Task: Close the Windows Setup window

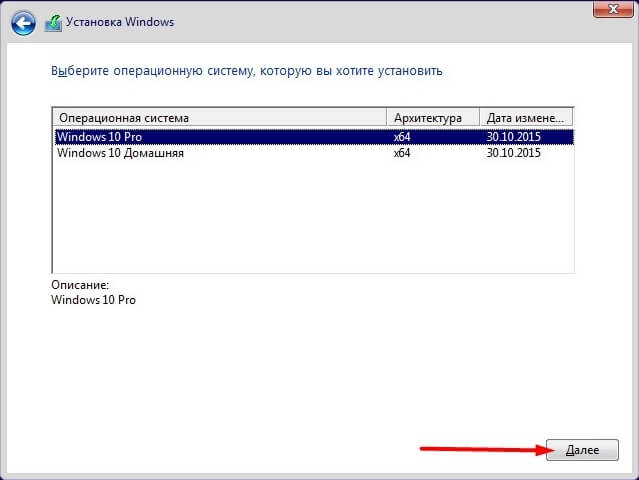Action: pyautogui.click(x=608, y=8)
